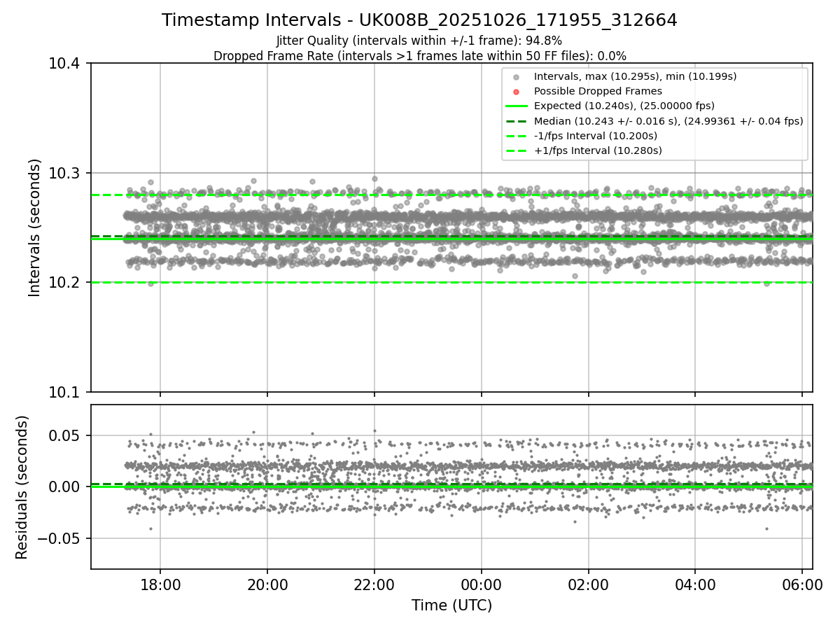Click the 'Dropped Frame Rate' 0.0% subtitle line

pyautogui.click(x=419, y=56)
